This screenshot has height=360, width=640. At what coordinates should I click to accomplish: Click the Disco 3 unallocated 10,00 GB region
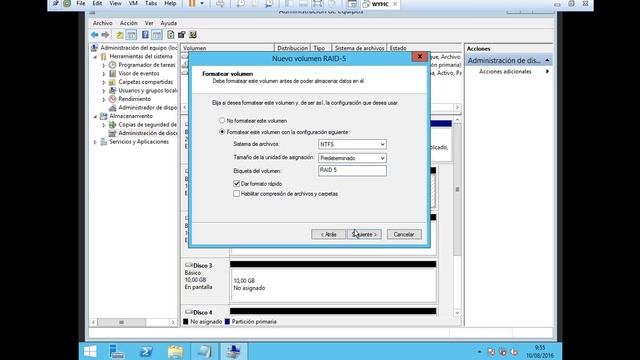(x=333, y=284)
